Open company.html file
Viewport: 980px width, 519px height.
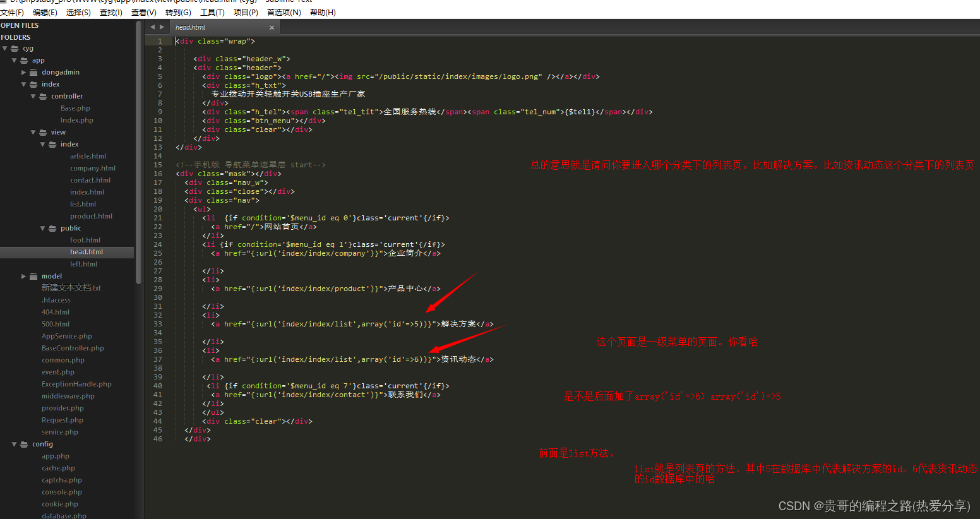[93, 169]
